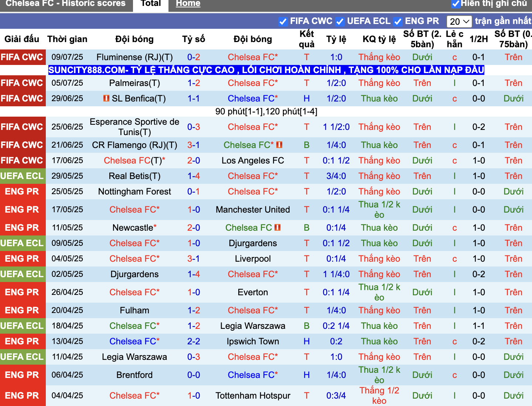Click the Thời gian column header

(67, 39)
